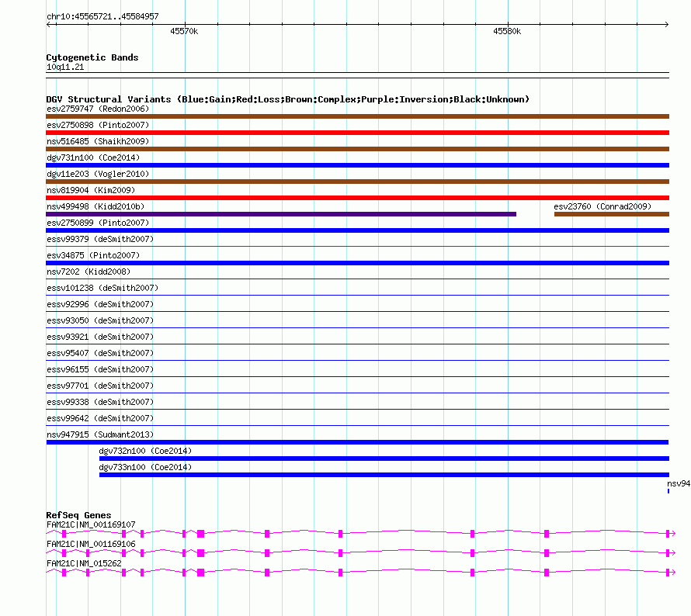The image size is (691, 616).
Task: Click the dgv733n100 (Coe2014) label
Action: click(x=145, y=467)
